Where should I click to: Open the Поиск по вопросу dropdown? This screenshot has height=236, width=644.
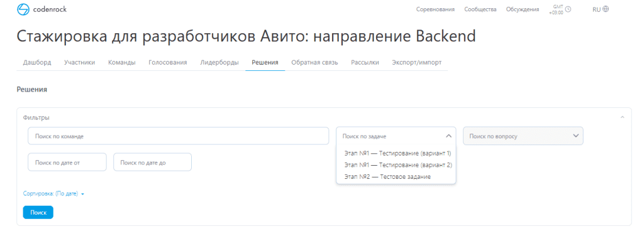click(x=523, y=136)
